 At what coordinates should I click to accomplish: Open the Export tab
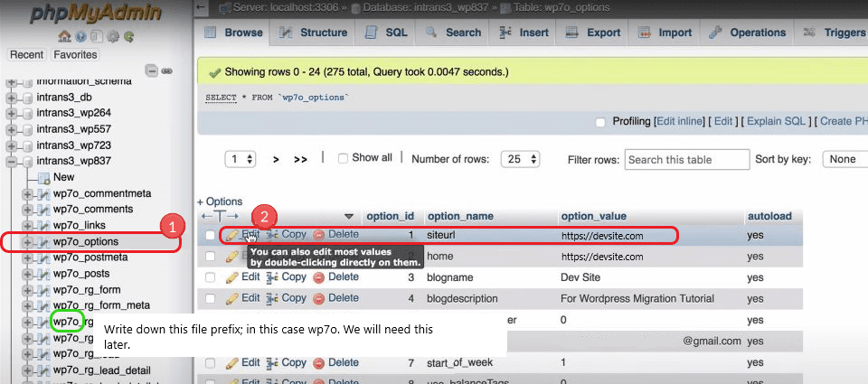[594, 33]
